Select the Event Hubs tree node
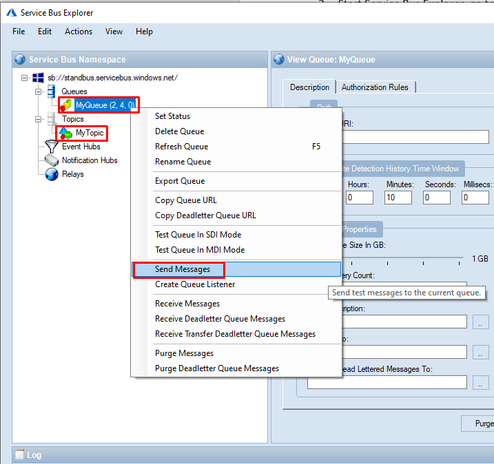Image resolution: width=494 pixels, height=464 pixels. click(x=81, y=147)
